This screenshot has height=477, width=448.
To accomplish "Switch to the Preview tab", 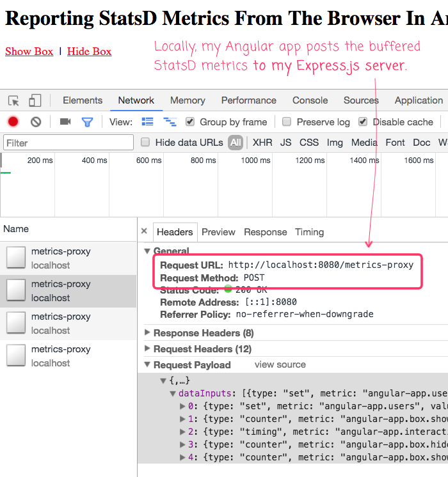I will pyautogui.click(x=218, y=232).
